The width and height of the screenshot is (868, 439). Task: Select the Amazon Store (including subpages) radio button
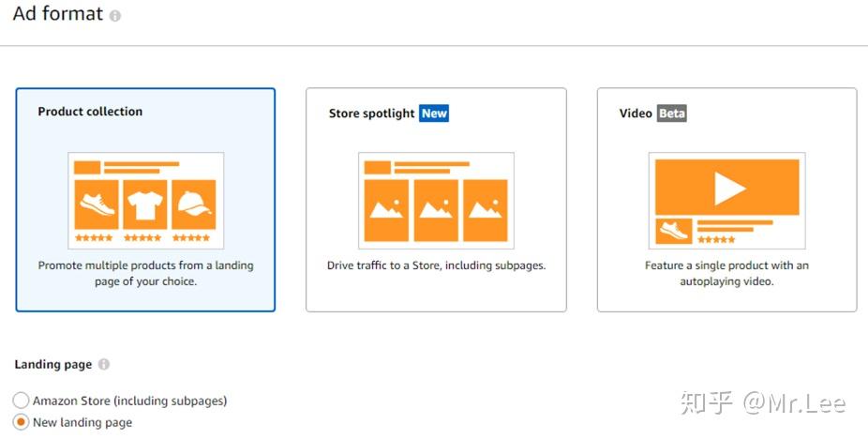pyautogui.click(x=21, y=401)
